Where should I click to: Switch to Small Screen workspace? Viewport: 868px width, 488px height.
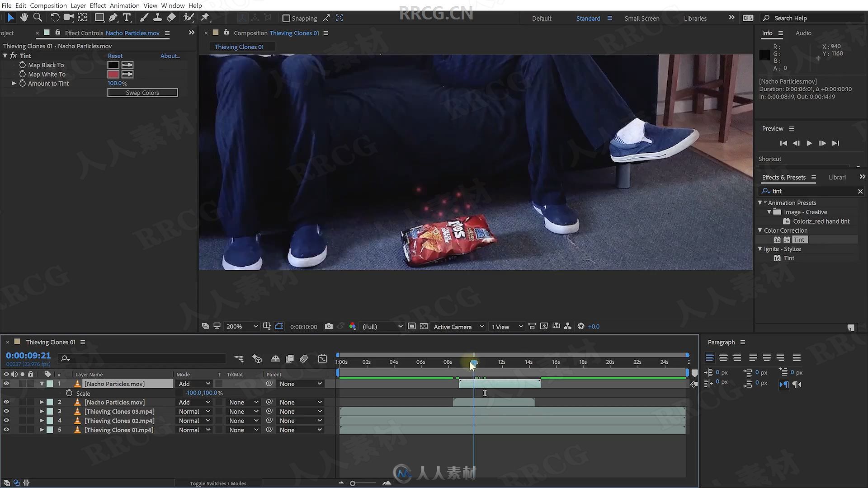tap(642, 18)
